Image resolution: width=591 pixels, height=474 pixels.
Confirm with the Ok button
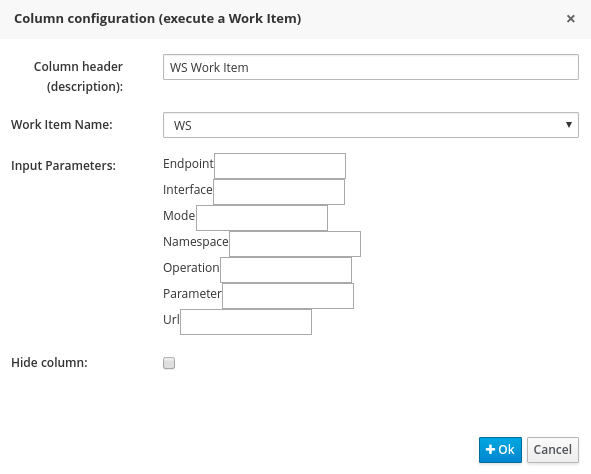[x=500, y=450]
